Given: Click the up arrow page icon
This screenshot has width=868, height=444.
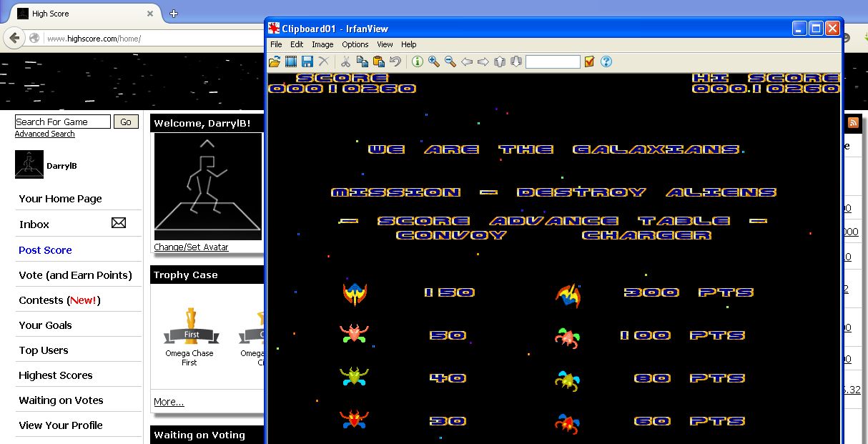Looking at the screenshot, I should 500,62.
